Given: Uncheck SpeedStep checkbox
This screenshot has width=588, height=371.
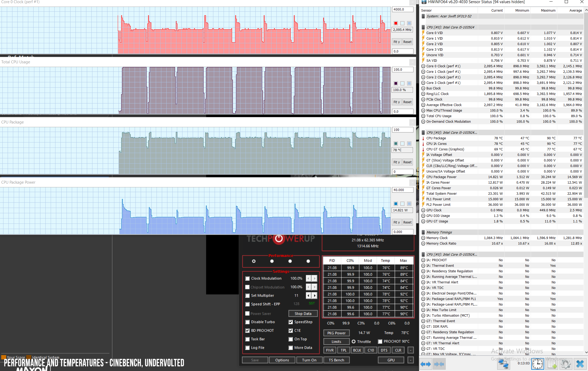Looking at the screenshot, I should coord(291,322).
